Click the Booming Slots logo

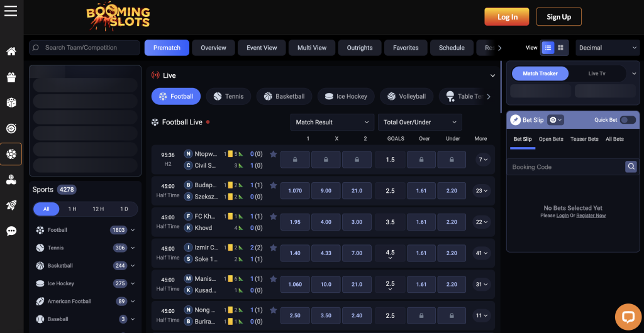tap(118, 17)
